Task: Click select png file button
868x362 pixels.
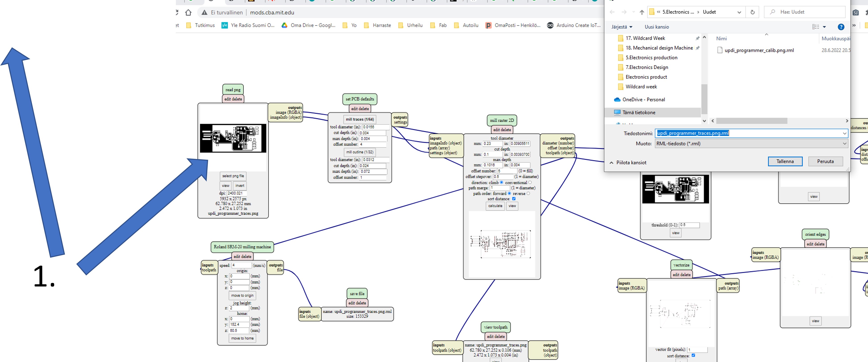Action: tap(233, 176)
